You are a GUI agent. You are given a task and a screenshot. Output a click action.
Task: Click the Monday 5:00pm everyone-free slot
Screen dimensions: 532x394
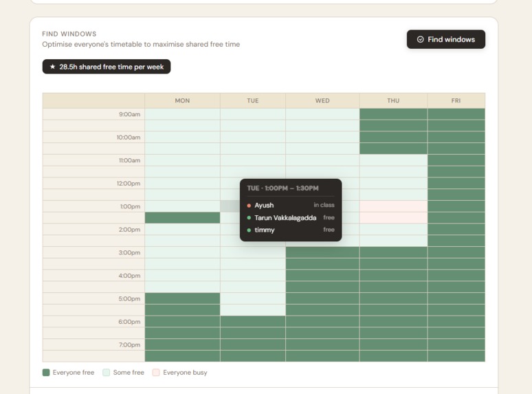click(182, 298)
